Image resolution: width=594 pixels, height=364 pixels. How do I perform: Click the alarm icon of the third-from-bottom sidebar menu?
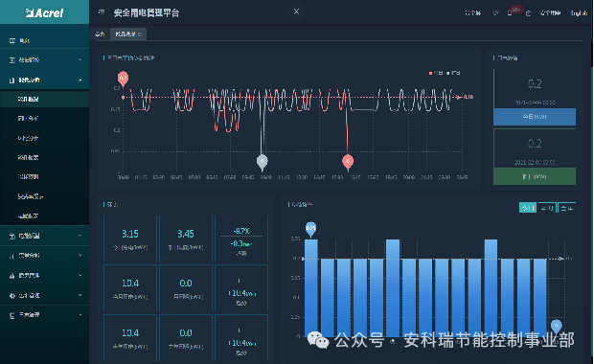pyautogui.click(x=12, y=276)
